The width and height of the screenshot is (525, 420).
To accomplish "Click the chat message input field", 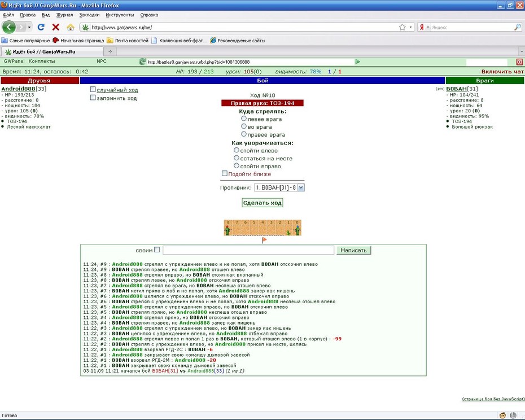I will (x=248, y=250).
